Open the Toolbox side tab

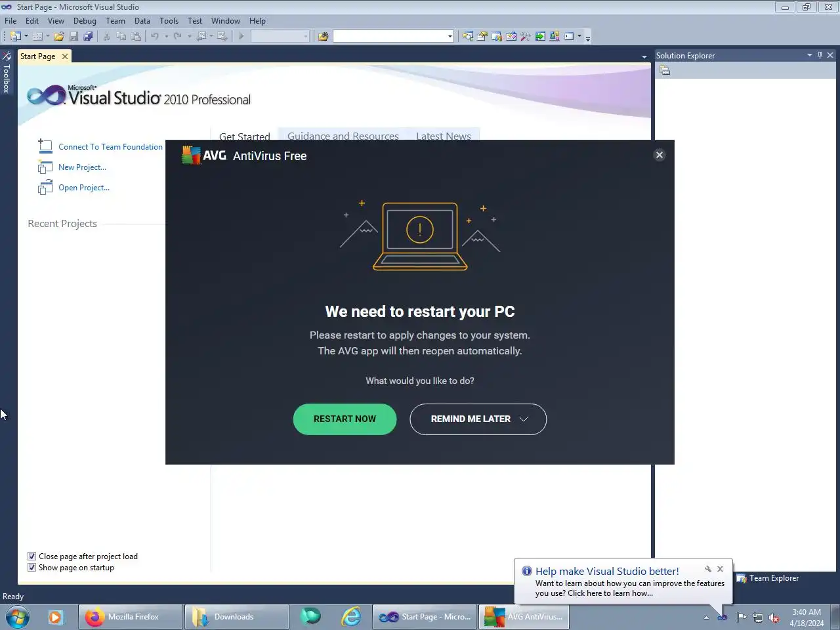coord(6,73)
